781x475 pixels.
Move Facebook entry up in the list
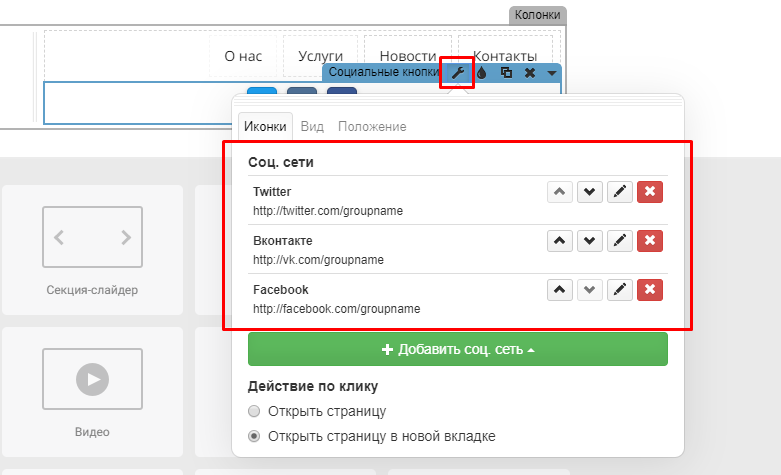click(x=560, y=290)
